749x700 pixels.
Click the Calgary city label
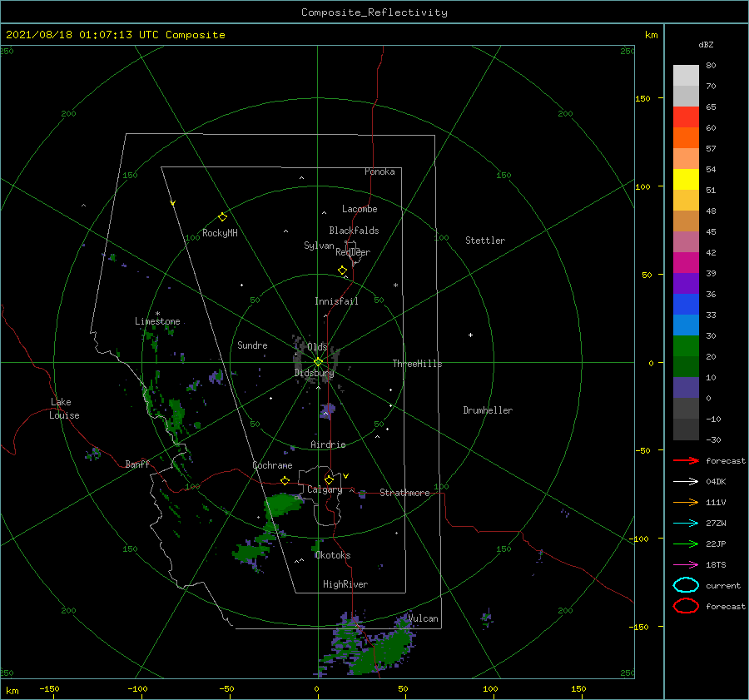tap(325, 489)
